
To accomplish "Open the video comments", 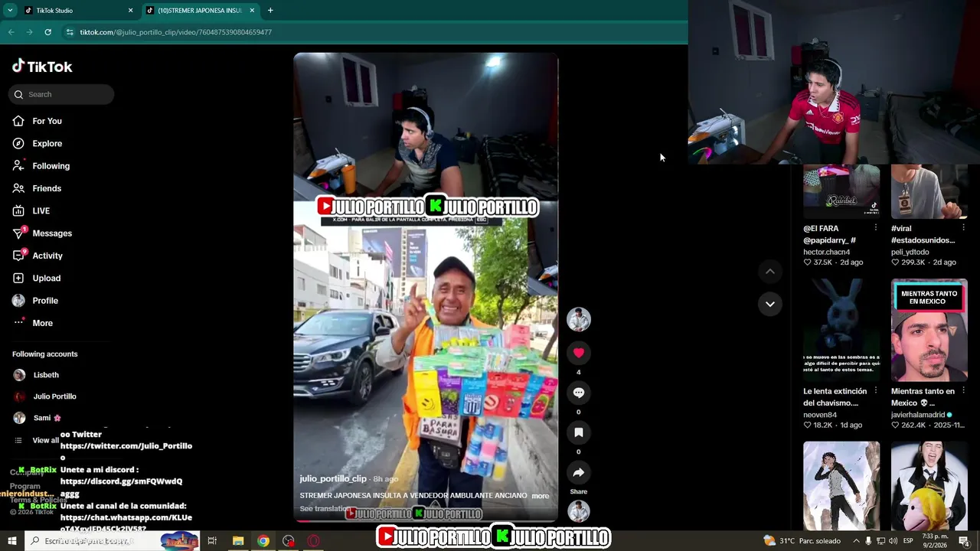I will (579, 393).
